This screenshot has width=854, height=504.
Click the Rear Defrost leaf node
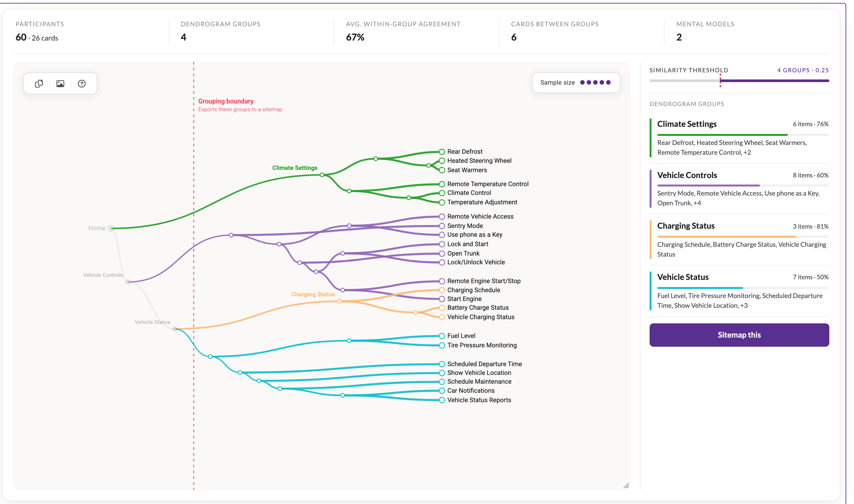(x=442, y=152)
